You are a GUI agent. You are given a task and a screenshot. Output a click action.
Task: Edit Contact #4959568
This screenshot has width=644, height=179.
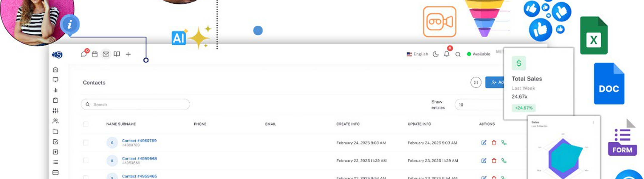point(484,161)
